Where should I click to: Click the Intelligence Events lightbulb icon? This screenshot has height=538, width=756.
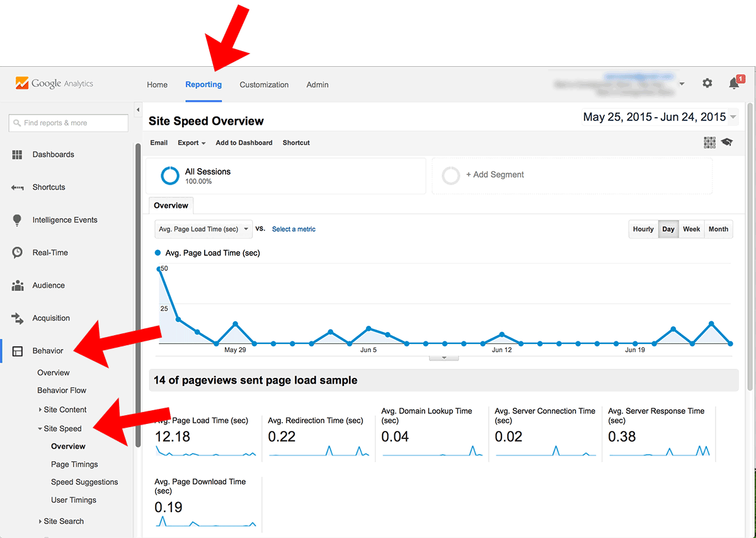click(18, 220)
